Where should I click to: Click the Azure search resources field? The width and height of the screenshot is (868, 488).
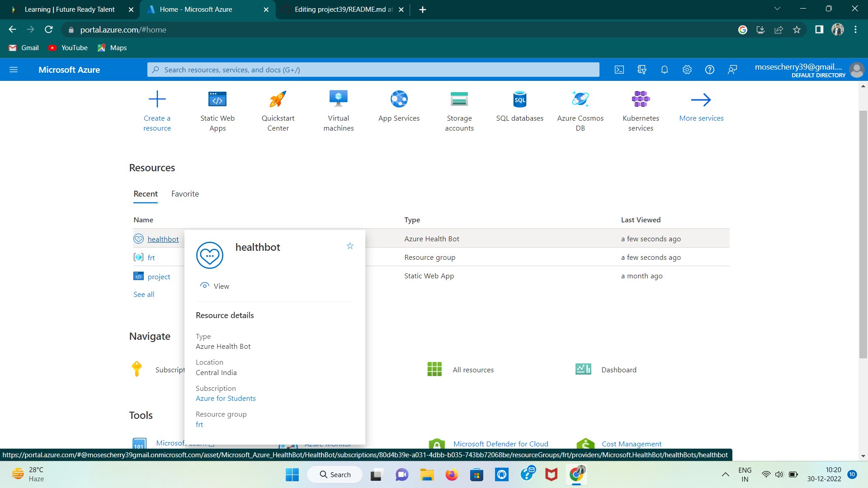pyautogui.click(x=373, y=70)
